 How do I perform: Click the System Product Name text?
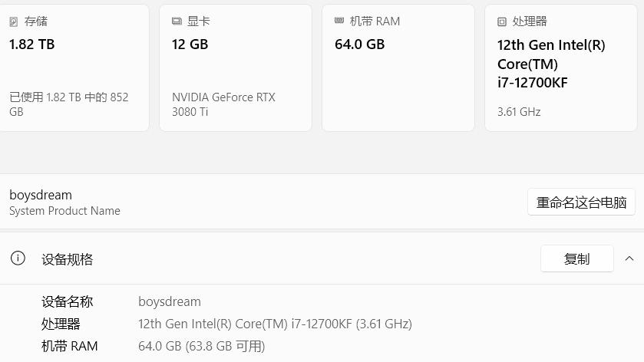pyautogui.click(x=64, y=211)
